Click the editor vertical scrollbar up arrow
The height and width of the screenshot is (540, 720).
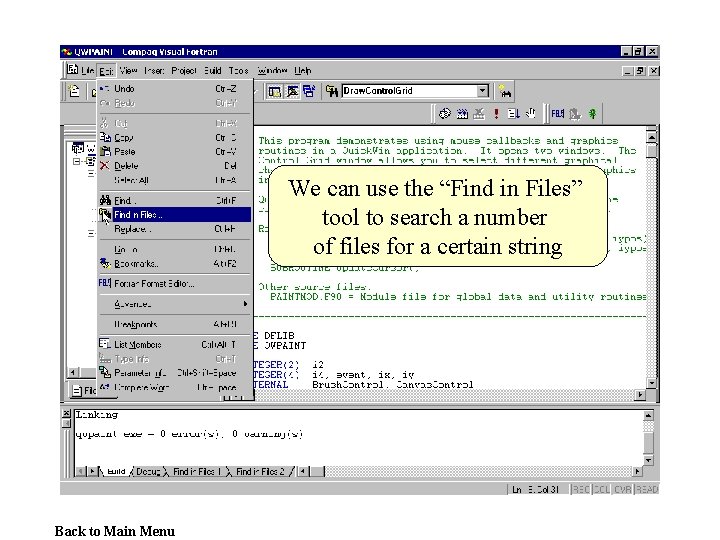652,137
